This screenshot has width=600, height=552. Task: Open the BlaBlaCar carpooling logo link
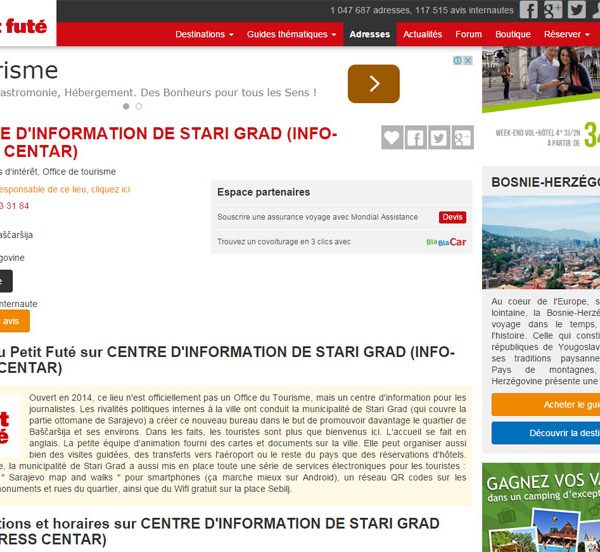(x=446, y=242)
